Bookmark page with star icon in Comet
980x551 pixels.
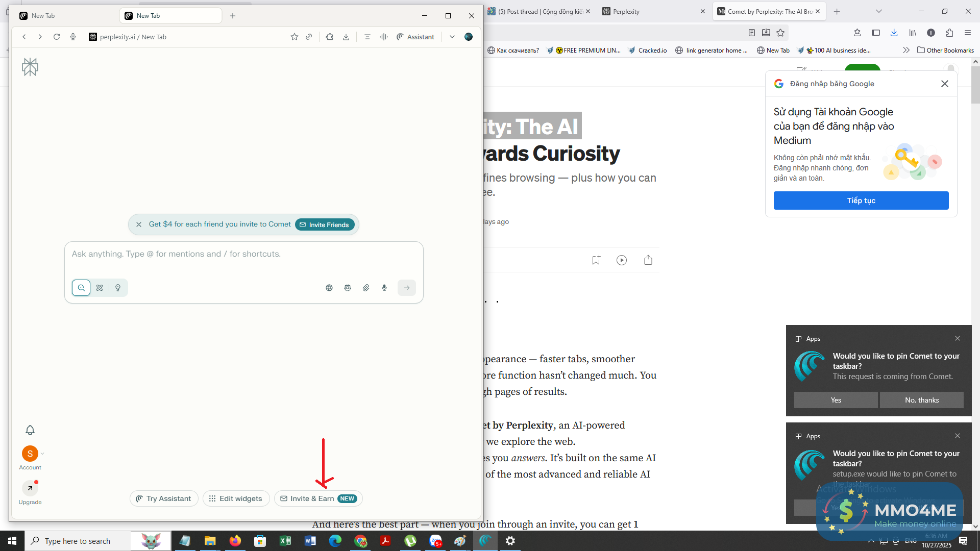tap(295, 37)
